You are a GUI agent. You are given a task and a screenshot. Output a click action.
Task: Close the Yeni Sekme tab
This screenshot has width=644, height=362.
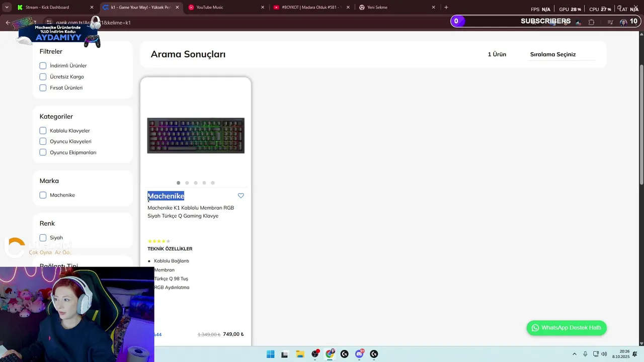coord(434,7)
